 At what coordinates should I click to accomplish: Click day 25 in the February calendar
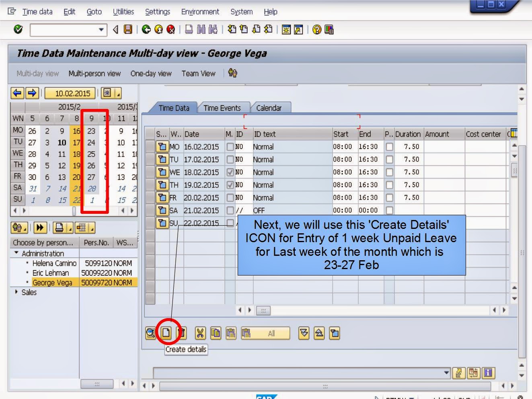tap(90, 153)
